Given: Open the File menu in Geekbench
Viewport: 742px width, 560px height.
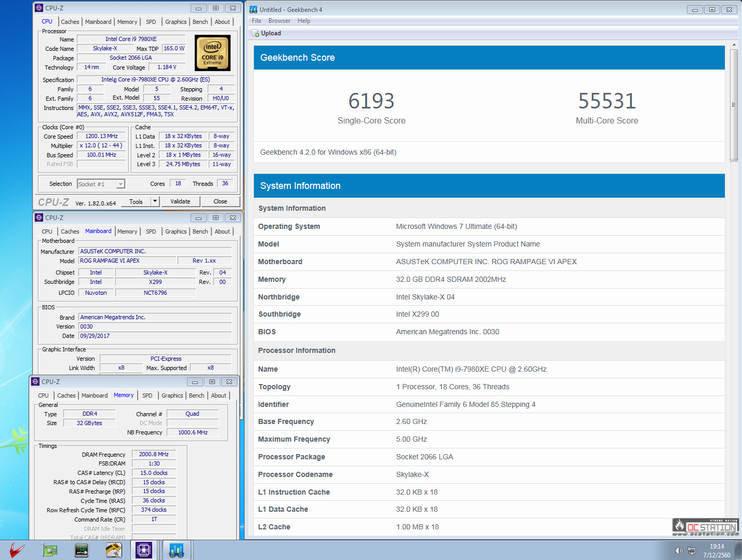Looking at the screenshot, I should (x=257, y=21).
